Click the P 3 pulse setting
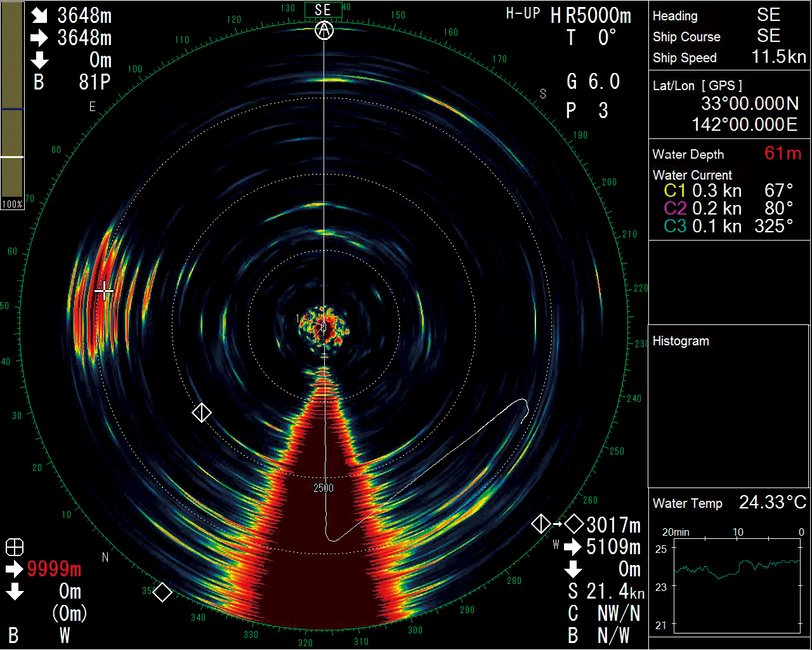 587,111
